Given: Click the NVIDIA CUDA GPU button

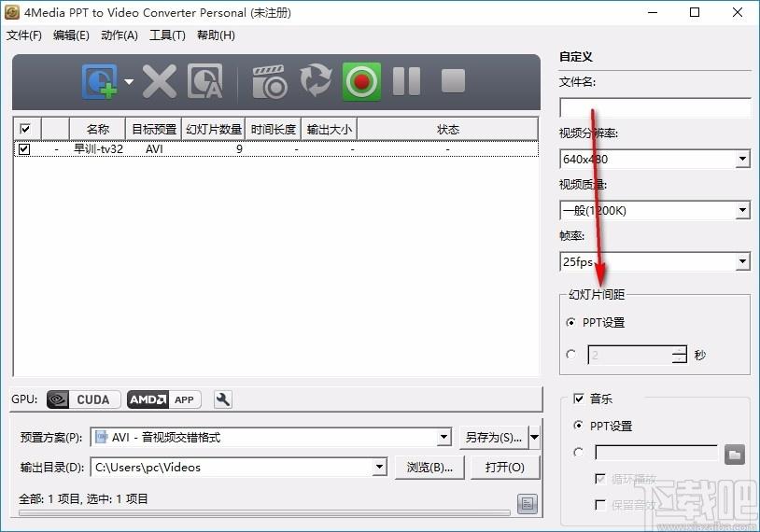Looking at the screenshot, I should click(83, 399).
